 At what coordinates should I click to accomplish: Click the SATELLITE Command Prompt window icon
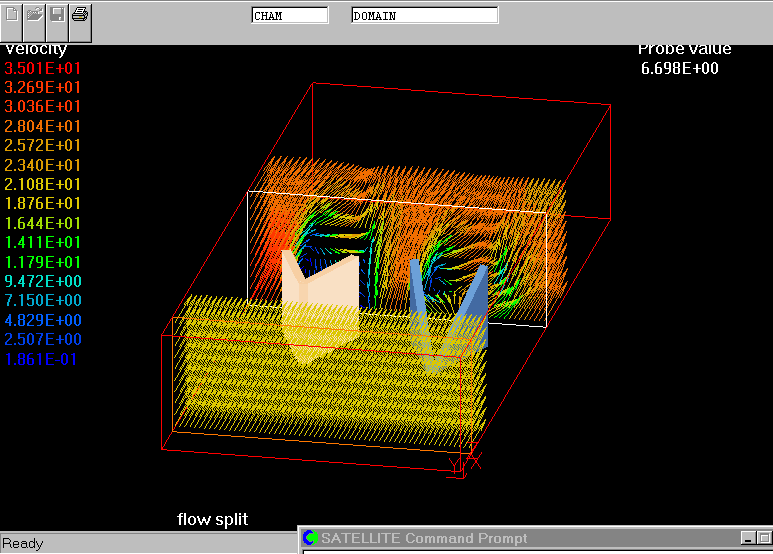pyautogui.click(x=310, y=539)
